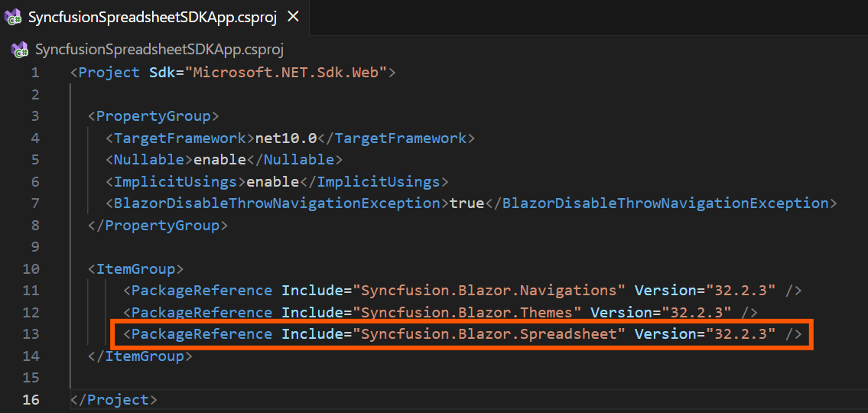The height and width of the screenshot is (413, 868).
Task: Click line number 13 in the gutter
Action: (31, 333)
